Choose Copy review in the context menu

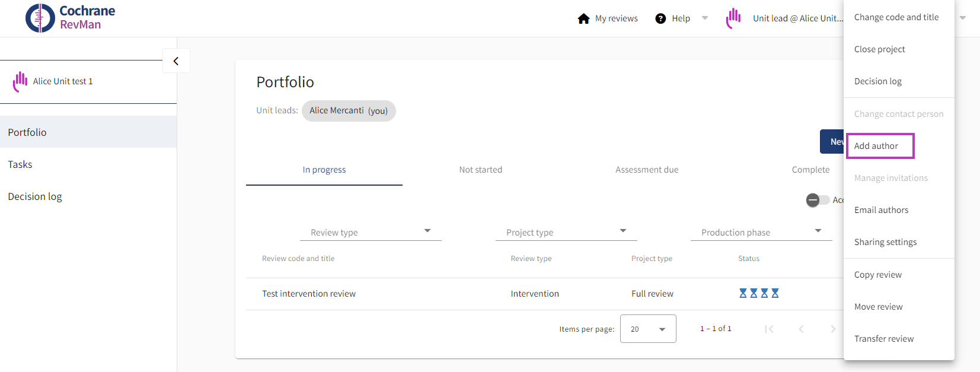[878, 275]
